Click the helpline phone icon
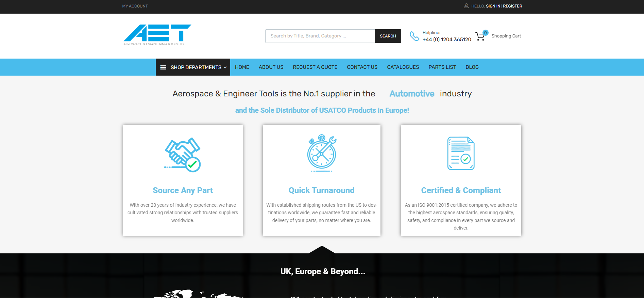This screenshot has height=298, width=644. point(414,36)
